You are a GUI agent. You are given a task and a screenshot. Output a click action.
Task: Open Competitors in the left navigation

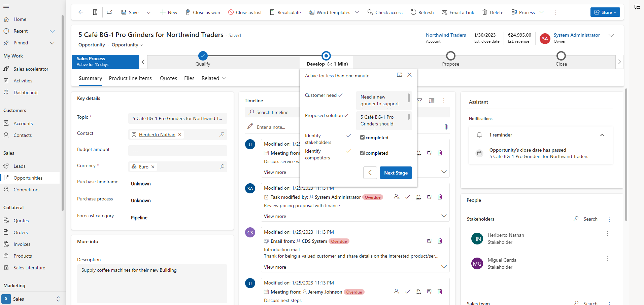(26, 190)
